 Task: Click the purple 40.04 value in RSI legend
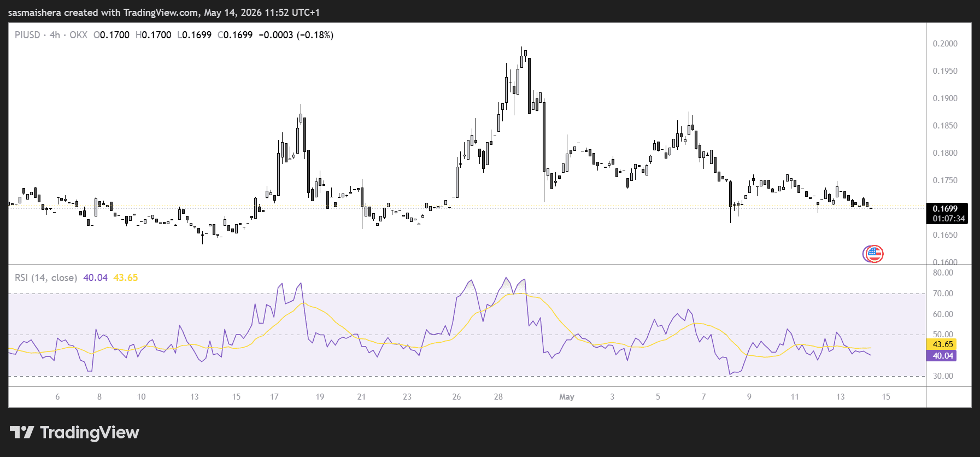(x=96, y=278)
